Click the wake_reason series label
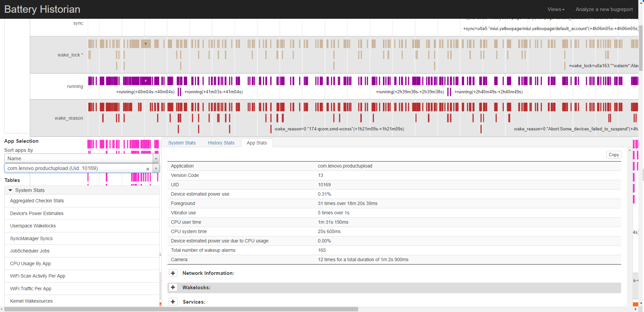Image resolution: width=644 pixels, height=312 pixels. click(x=69, y=118)
